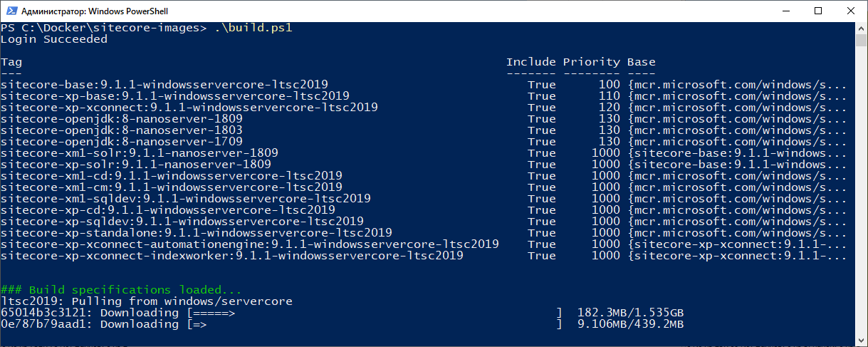Click the .\build.ps1 command text
This screenshot has width=868, height=347.
[x=253, y=28]
